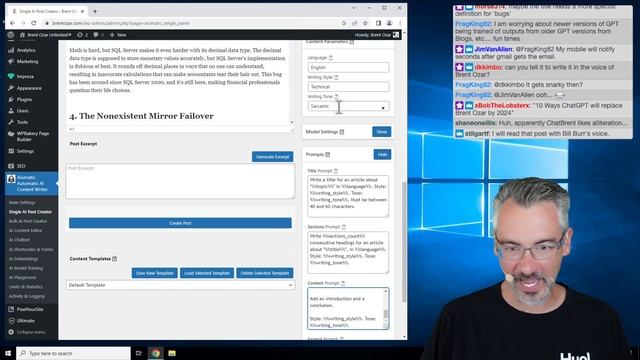The image size is (640, 360).
Task: Click the Sections Prompt help icon
Action: [x=343, y=227]
